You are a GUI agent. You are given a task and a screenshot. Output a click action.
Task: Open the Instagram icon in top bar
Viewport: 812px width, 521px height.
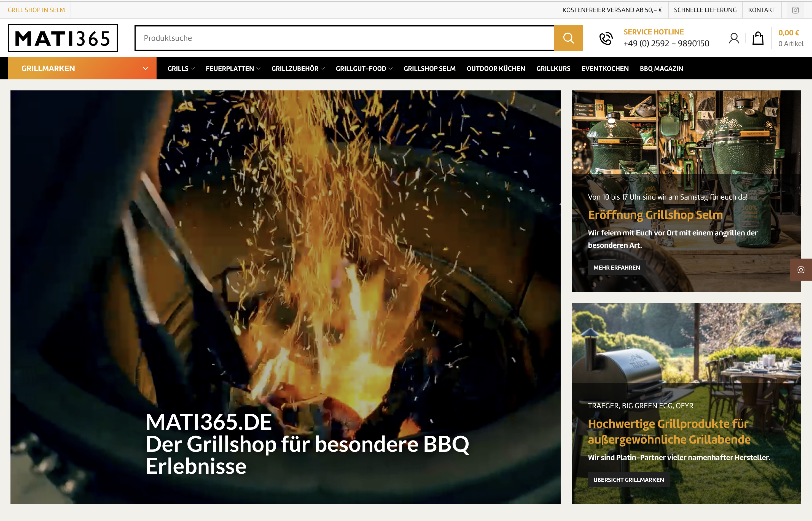[795, 10]
